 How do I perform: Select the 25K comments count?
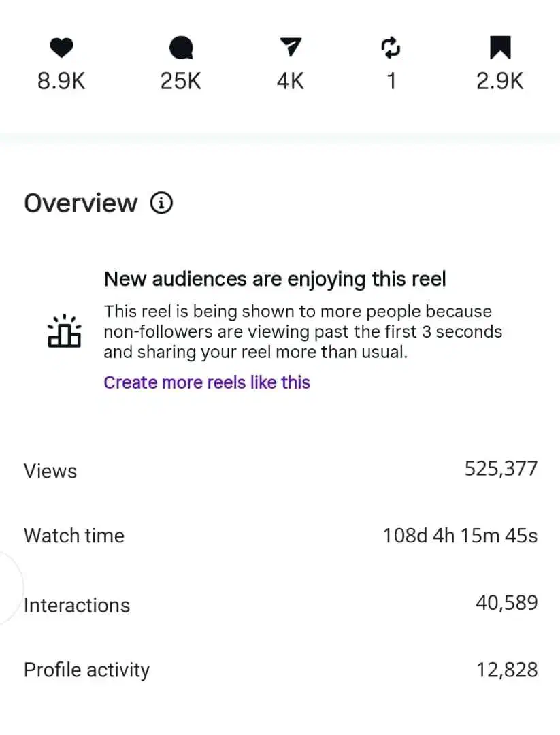click(181, 81)
